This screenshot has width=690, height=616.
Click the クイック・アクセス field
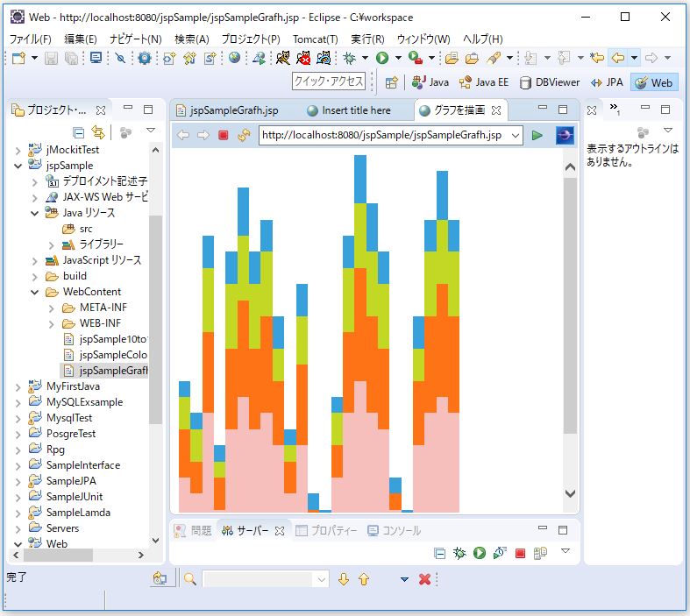329,81
